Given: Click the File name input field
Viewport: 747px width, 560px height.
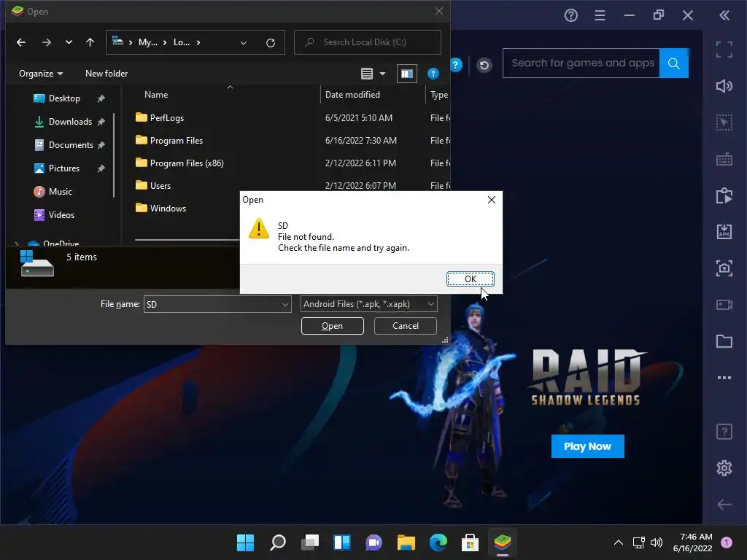Looking at the screenshot, I should (x=212, y=304).
